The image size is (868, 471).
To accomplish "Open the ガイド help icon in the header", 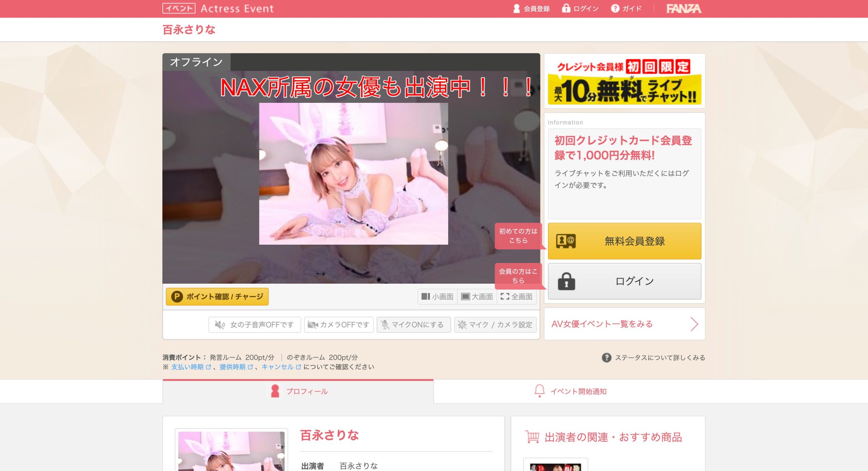I will click(x=616, y=8).
